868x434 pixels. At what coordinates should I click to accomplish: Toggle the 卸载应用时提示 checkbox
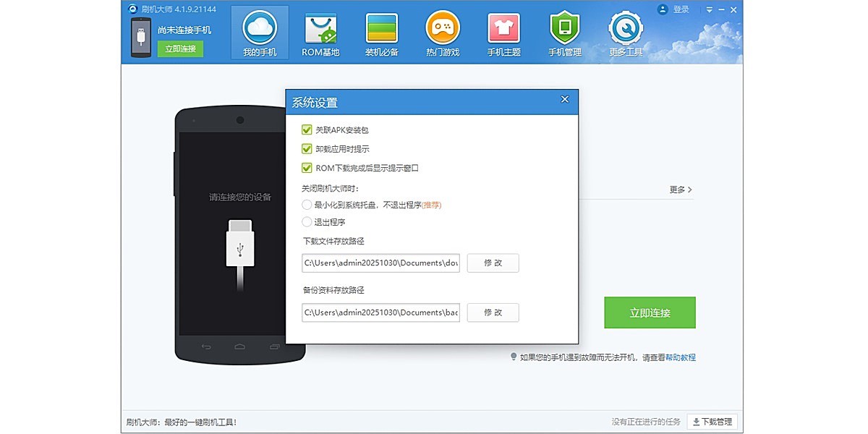(x=307, y=149)
